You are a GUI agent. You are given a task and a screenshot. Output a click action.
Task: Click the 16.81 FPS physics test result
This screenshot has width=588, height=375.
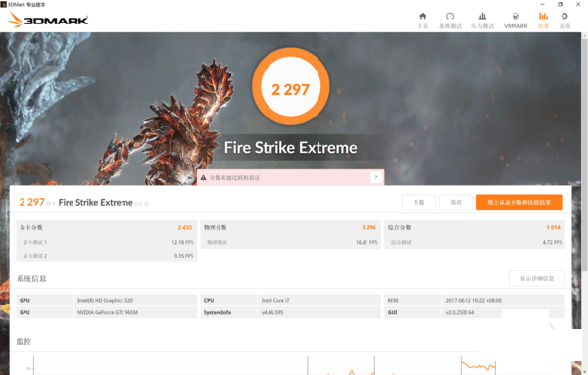pyautogui.click(x=367, y=243)
